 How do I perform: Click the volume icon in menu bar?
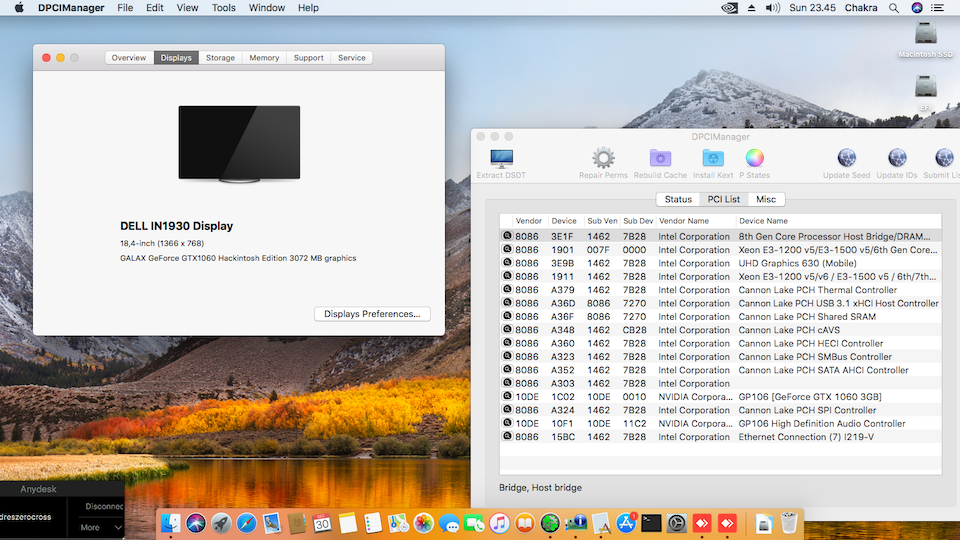click(773, 8)
